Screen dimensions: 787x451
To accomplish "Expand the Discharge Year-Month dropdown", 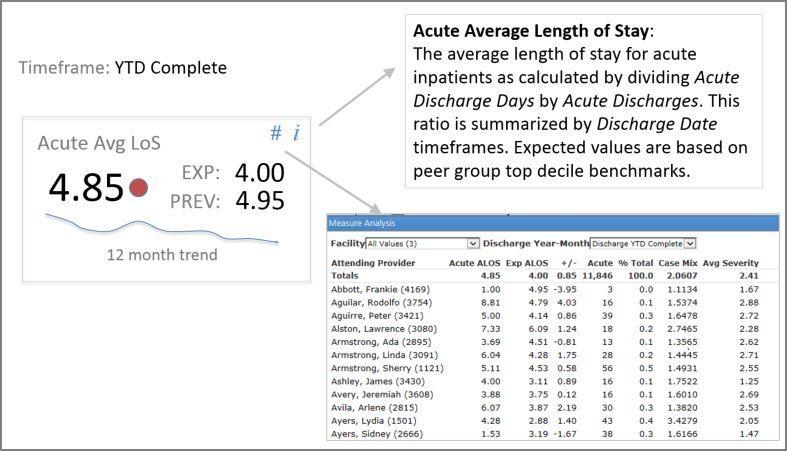I will (642, 243).
